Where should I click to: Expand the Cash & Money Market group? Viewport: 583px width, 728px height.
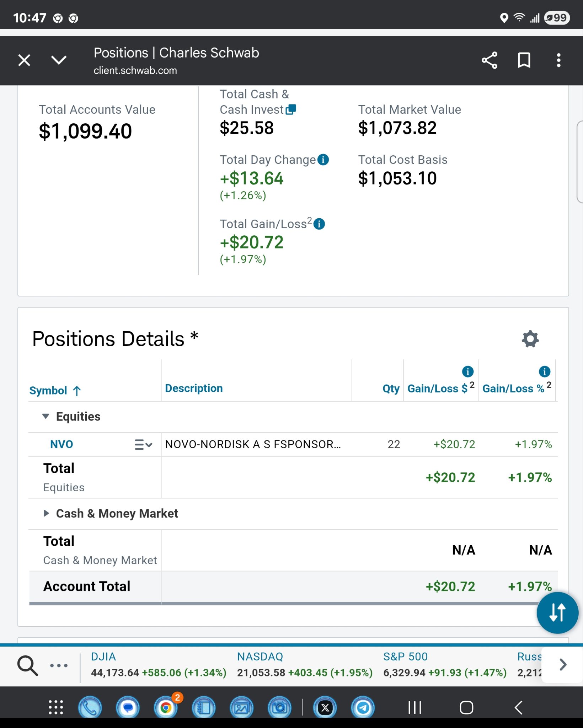coord(46,513)
